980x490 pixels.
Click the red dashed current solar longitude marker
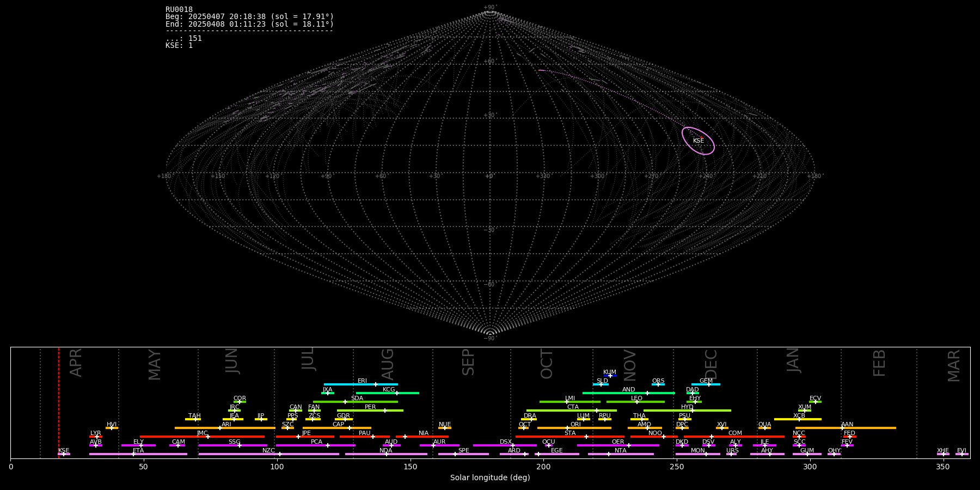[59, 402]
